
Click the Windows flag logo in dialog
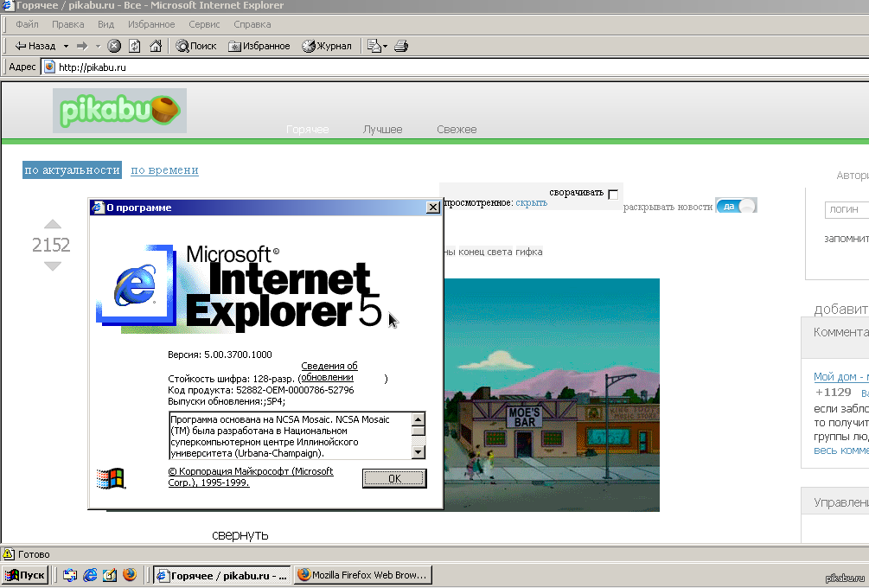click(x=111, y=478)
